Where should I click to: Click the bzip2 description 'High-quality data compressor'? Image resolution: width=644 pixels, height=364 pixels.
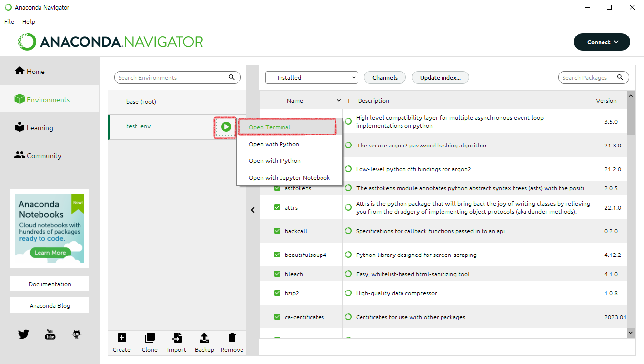(397, 293)
